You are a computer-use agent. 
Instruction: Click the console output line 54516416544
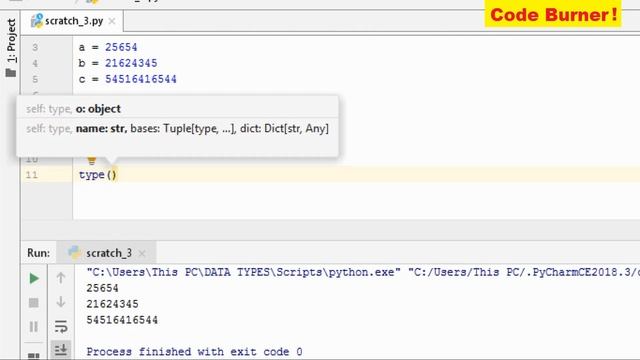pos(122,320)
